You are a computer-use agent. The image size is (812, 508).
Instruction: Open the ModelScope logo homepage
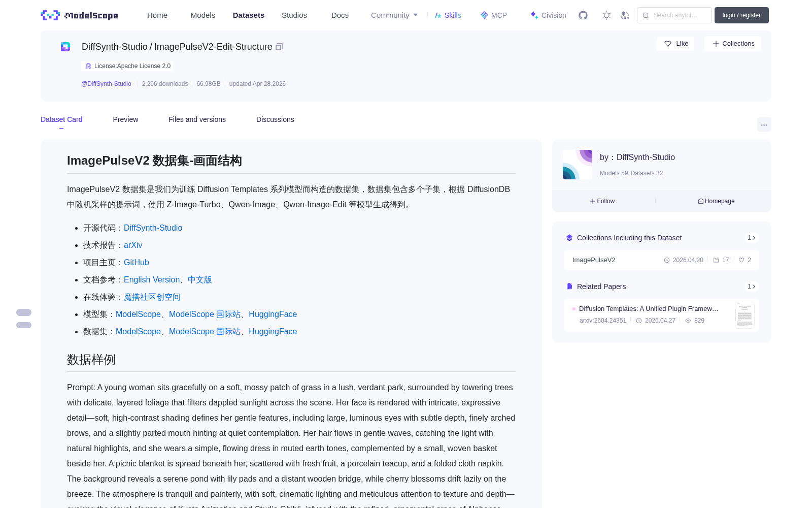coord(80,15)
